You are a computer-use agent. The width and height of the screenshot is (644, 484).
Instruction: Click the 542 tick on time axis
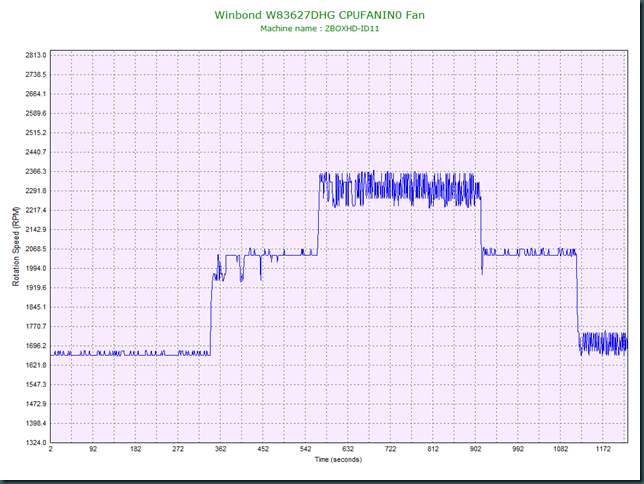click(x=306, y=449)
